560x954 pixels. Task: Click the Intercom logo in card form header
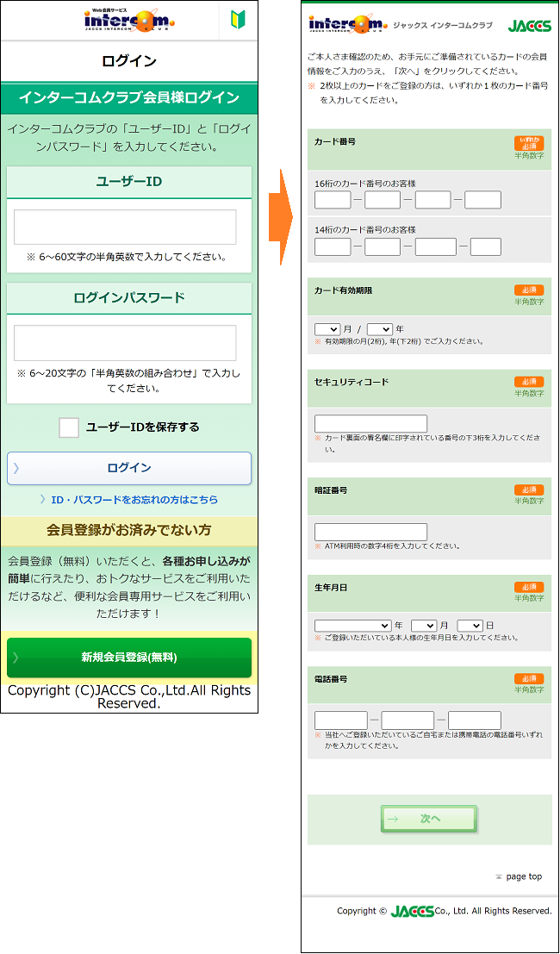click(347, 25)
